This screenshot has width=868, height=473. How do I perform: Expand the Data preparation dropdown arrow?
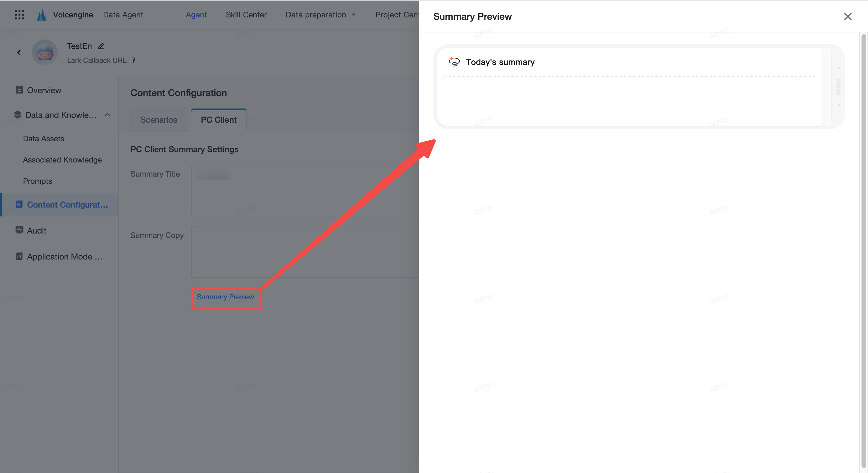pos(354,15)
